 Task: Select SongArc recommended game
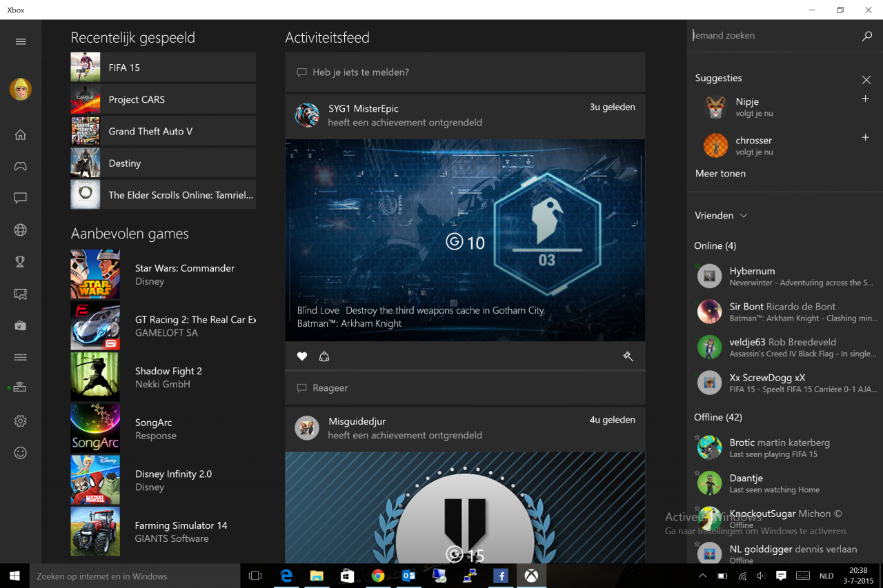(x=163, y=429)
